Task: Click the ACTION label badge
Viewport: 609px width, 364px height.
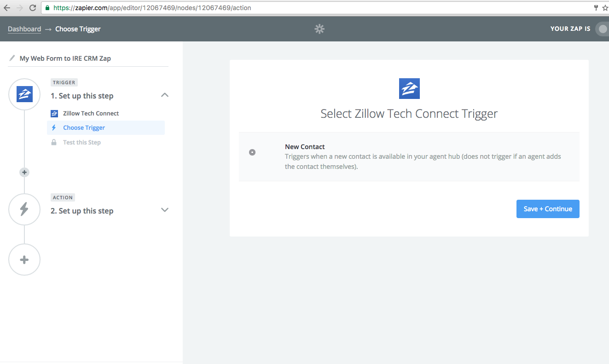Action: (x=63, y=197)
